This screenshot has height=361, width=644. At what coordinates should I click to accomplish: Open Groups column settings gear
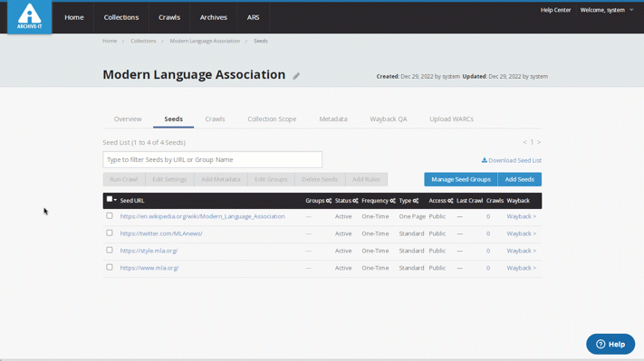coord(329,201)
